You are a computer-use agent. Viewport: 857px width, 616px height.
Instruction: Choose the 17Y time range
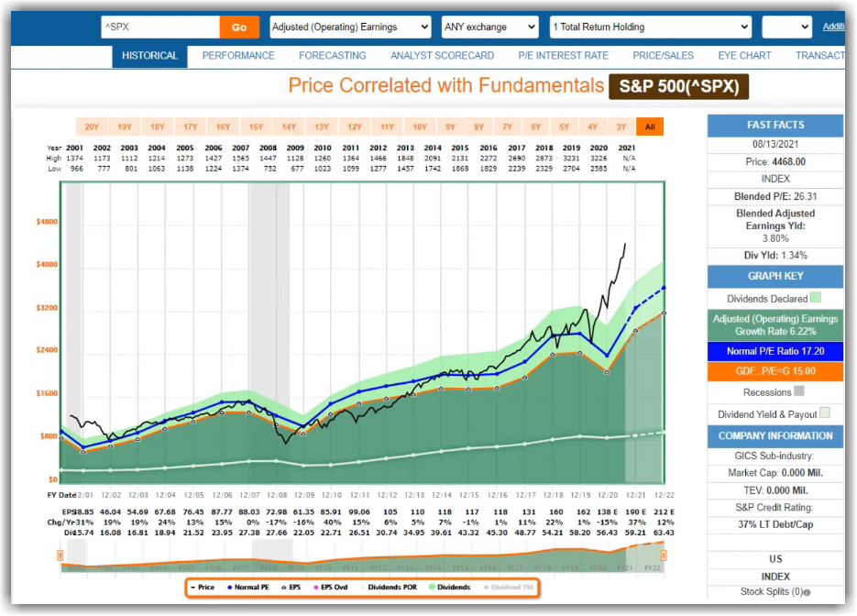click(191, 126)
